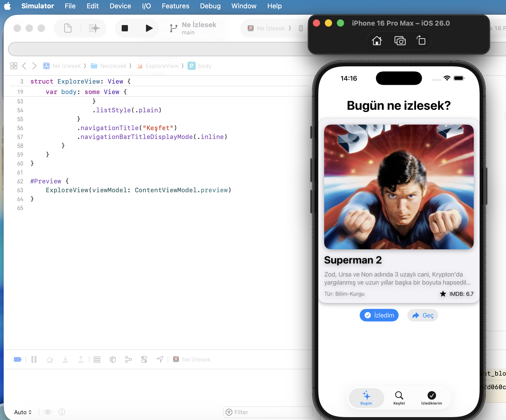Toggle the quick look eye icon
Image resolution: width=506 pixels, height=420 pixels.
(x=48, y=412)
